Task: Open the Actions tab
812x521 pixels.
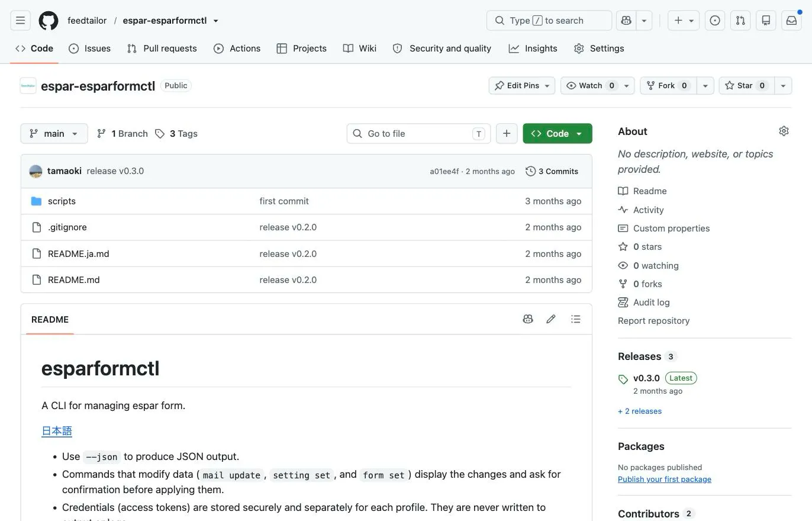Action: coord(237,49)
